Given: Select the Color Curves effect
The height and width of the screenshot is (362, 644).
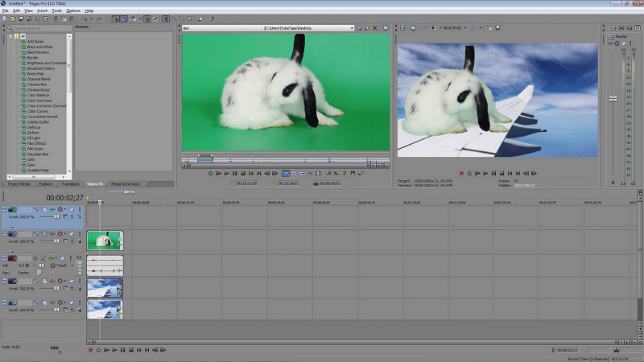Looking at the screenshot, I should coord(38,111).
